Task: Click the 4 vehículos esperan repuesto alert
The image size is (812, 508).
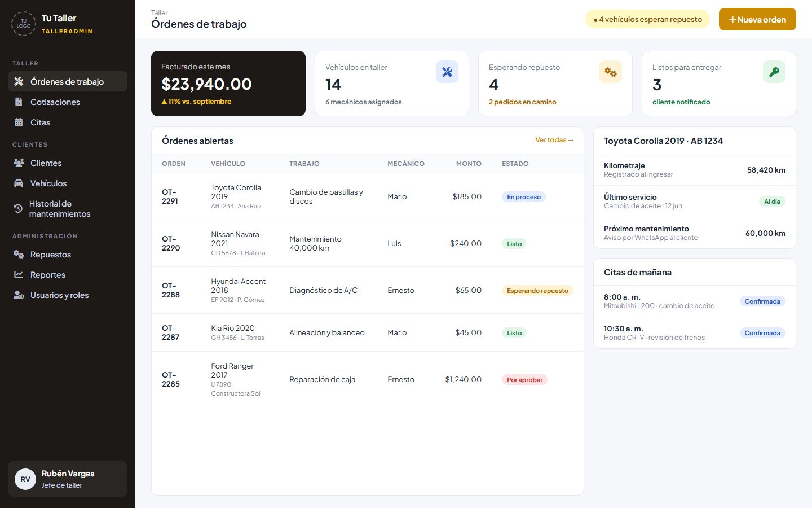Action: click(x=647, y=19)
